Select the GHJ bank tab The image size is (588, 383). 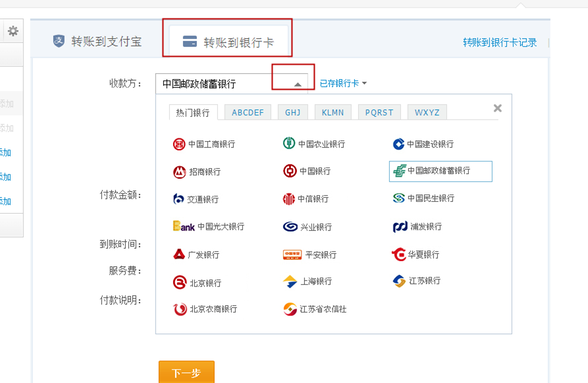pos(293,112)
